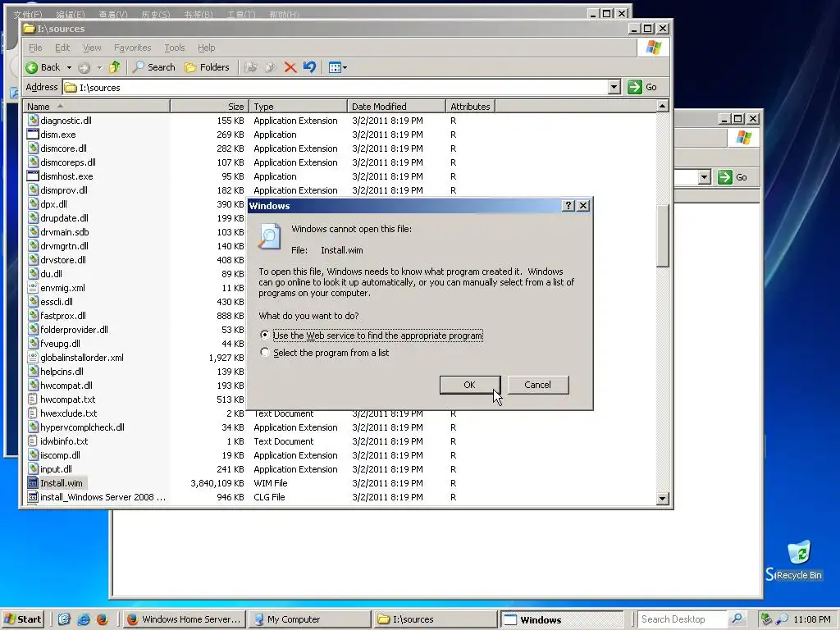Select the Install.wim file icon
Screen dimensions: 840x630
pos(33,482)
